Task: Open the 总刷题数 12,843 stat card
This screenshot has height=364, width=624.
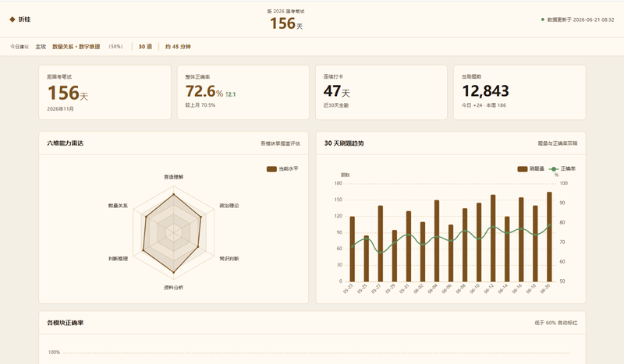Action: click(x=519, y=92)
